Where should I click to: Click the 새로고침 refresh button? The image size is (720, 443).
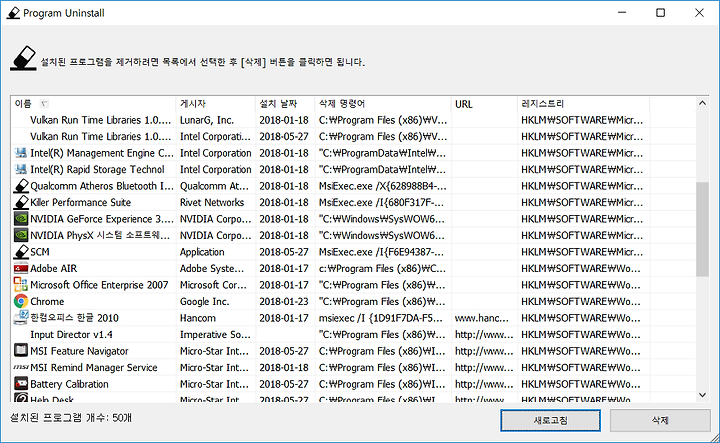coord(550,420)
